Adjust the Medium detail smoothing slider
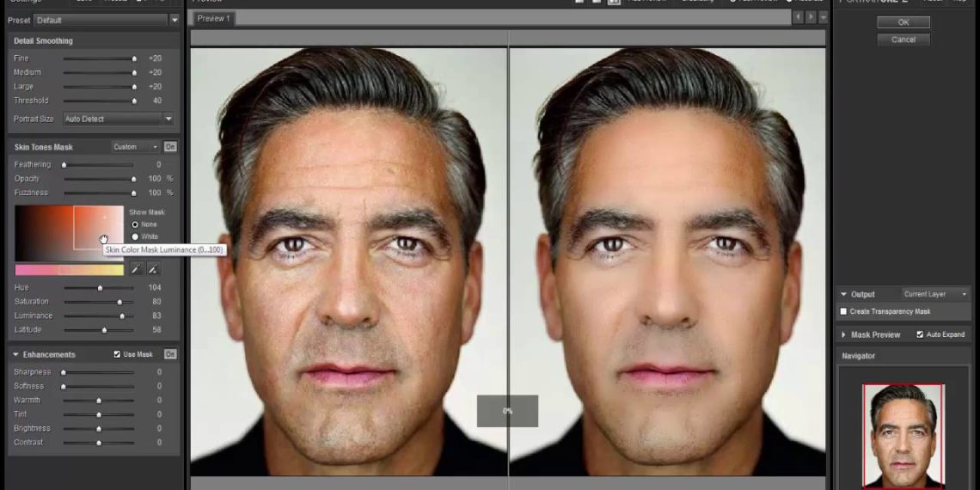980x490 pixels. coord(99,72)
